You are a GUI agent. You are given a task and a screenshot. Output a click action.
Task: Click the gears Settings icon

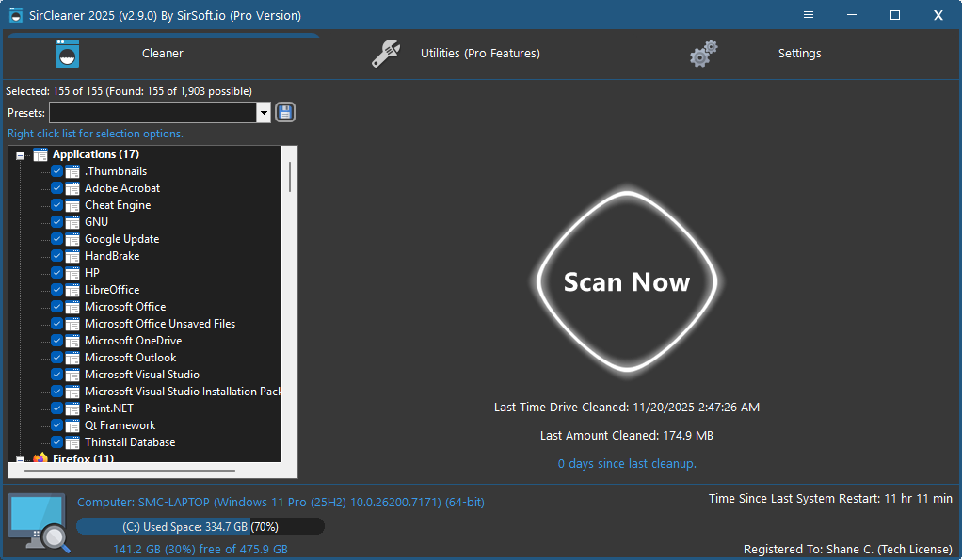coord(703,54)
